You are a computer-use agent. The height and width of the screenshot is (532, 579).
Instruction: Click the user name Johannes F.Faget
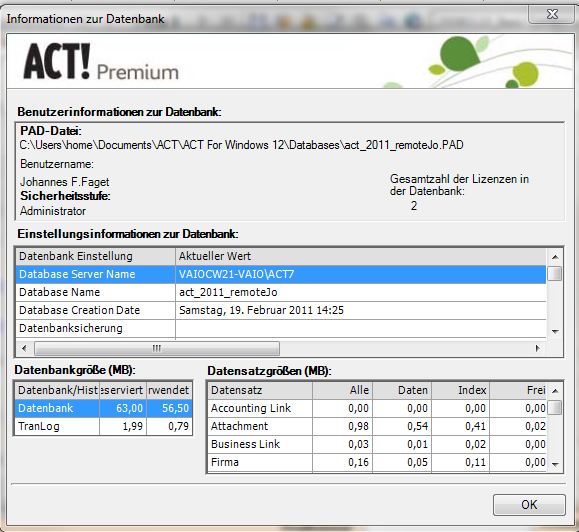65,182
